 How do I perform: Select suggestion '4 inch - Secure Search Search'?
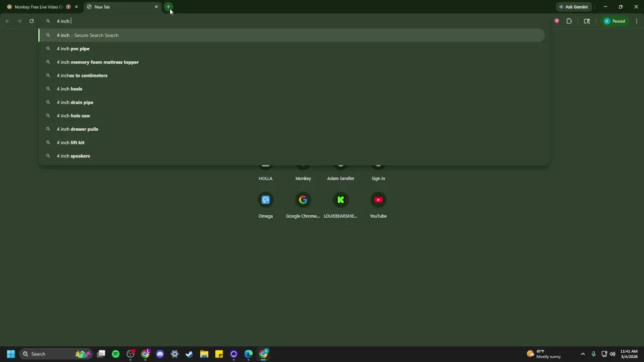pyautogui.click(x=292, y=35)
